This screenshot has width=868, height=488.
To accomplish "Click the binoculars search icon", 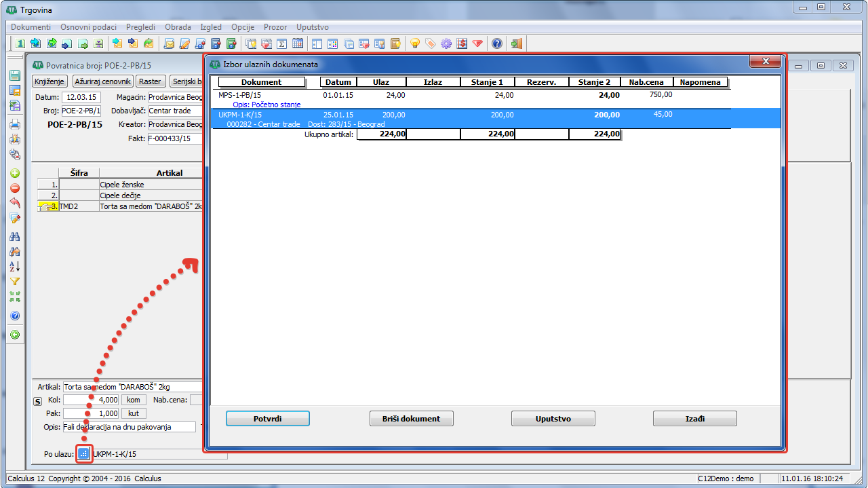I will click(x=14, y=236).
